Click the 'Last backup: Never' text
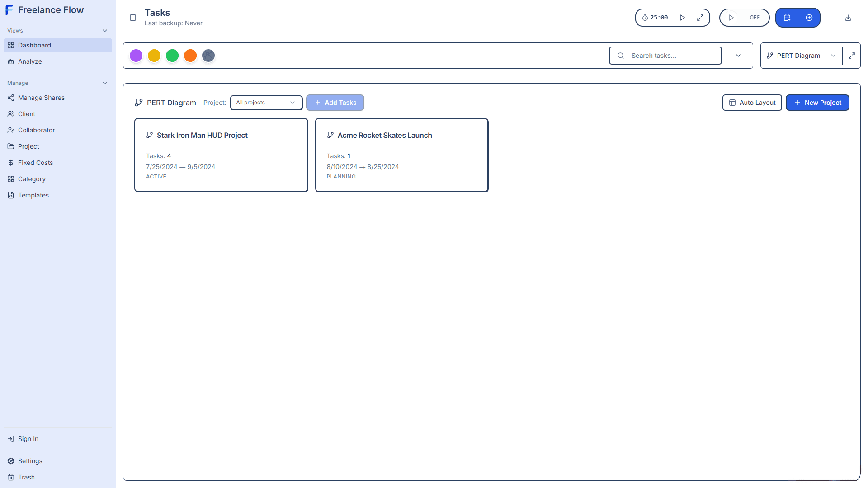 click(x=174, y=23)
